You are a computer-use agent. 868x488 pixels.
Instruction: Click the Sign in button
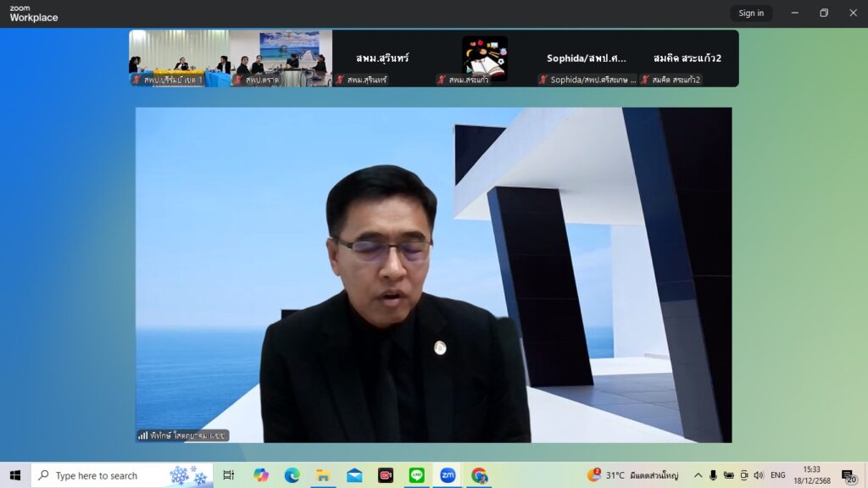tap(751, 13)
